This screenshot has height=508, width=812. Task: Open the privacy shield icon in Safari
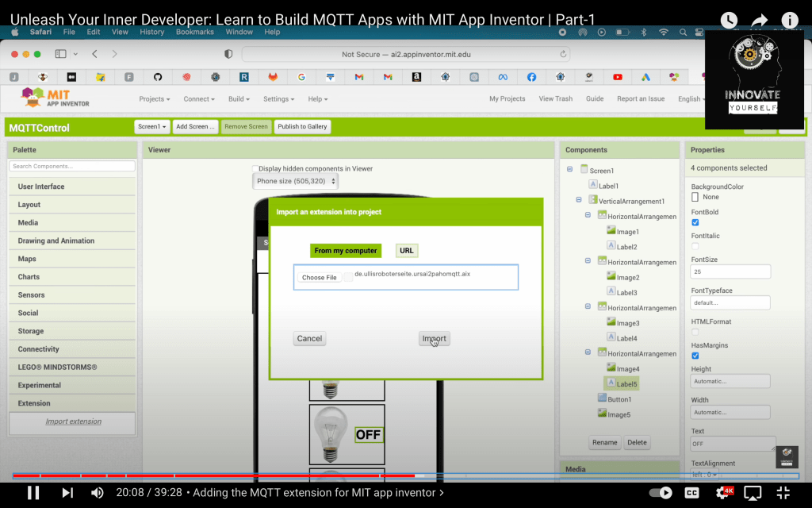click(x=228, y=54)
